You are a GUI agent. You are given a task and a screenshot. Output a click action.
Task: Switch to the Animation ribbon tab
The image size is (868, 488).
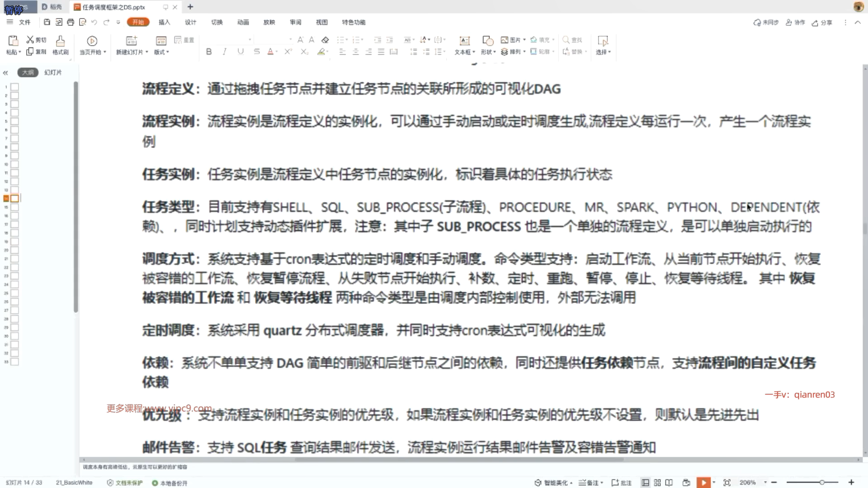pos(243,22)
